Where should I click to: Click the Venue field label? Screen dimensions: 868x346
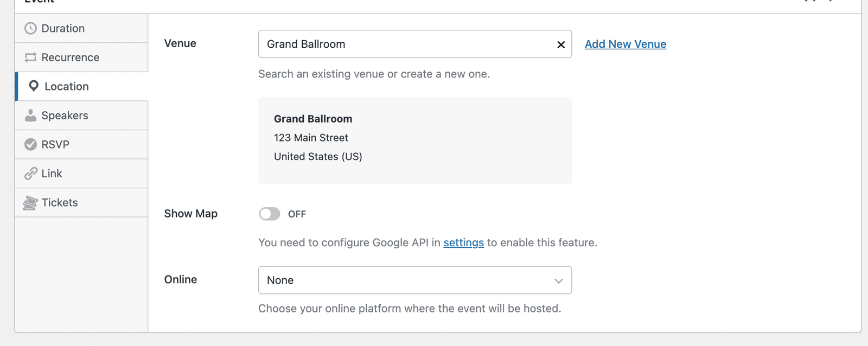pyautogui.click(x=180, y=43)
